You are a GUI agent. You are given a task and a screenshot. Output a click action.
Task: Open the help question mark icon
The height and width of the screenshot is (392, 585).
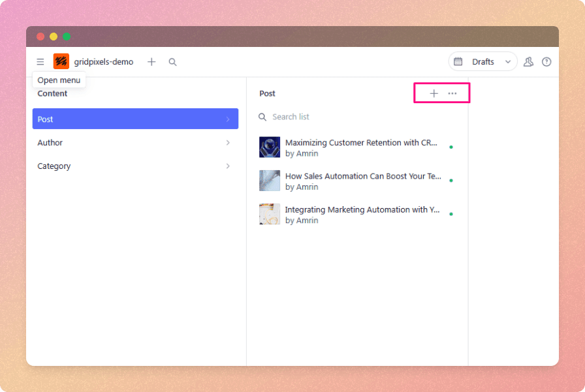[x=546, y=62]
